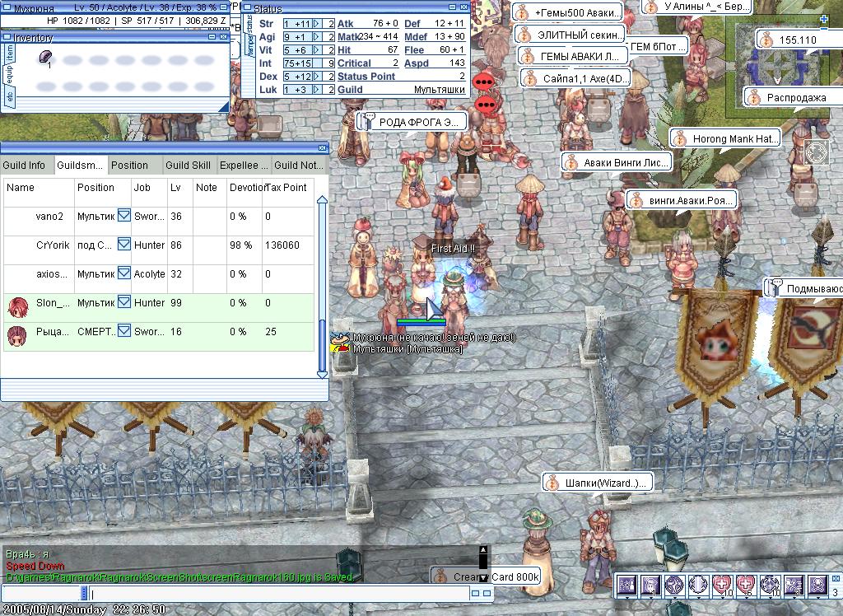The width and height of the screenshot is (843, 616).
Task: Click the character's HP/SP bar
Action: tap(421, 322)
